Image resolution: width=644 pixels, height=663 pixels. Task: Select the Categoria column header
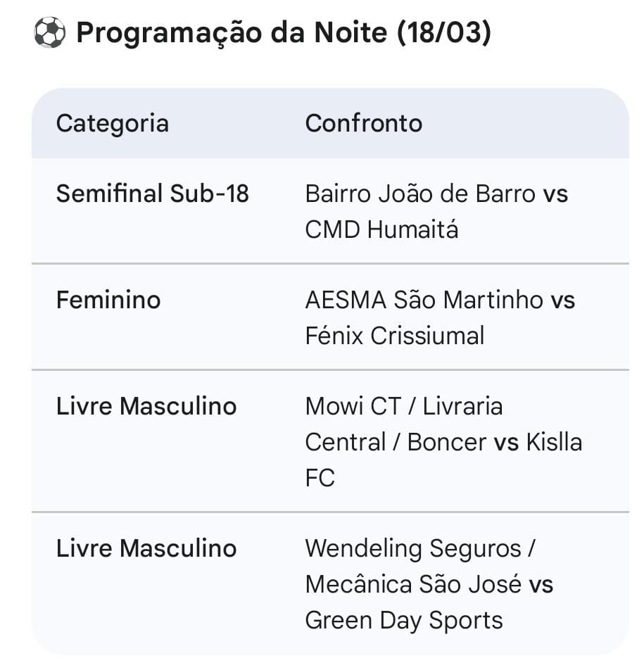pos(113,123)
